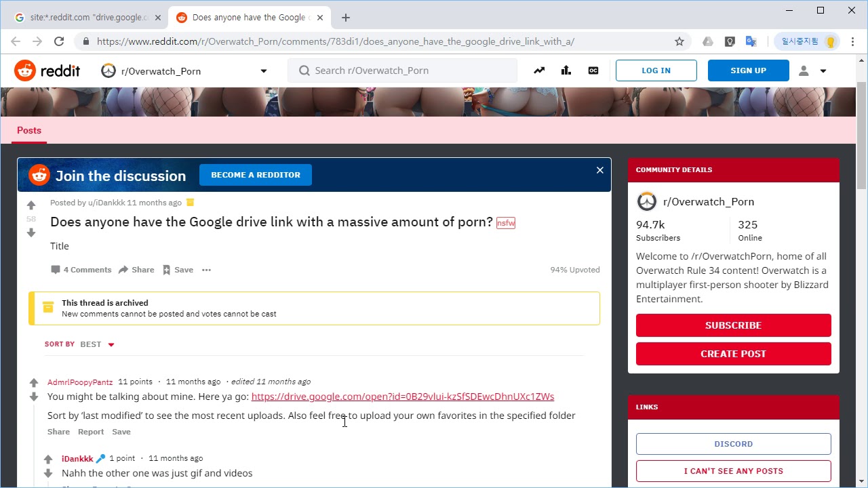
Task: Save AdmrlPoopyPantz's comment
Action: (121, 432)
